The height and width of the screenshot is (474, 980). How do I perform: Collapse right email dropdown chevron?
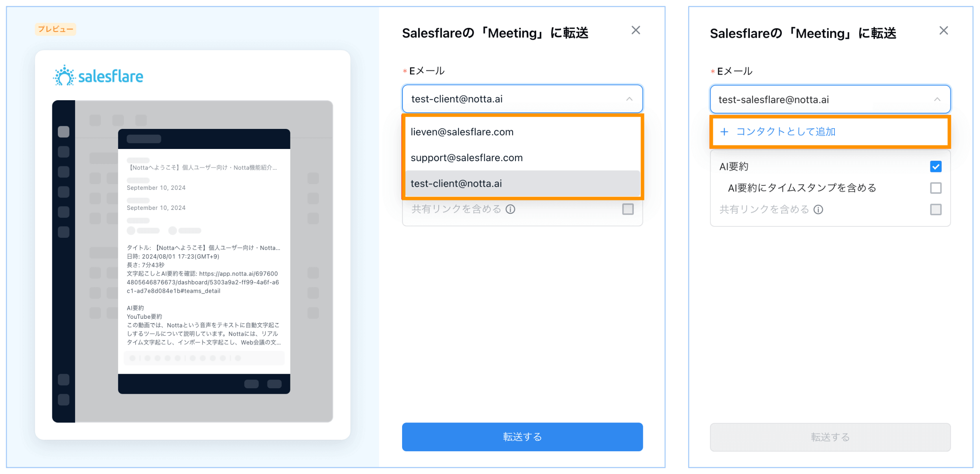point(937,99)
